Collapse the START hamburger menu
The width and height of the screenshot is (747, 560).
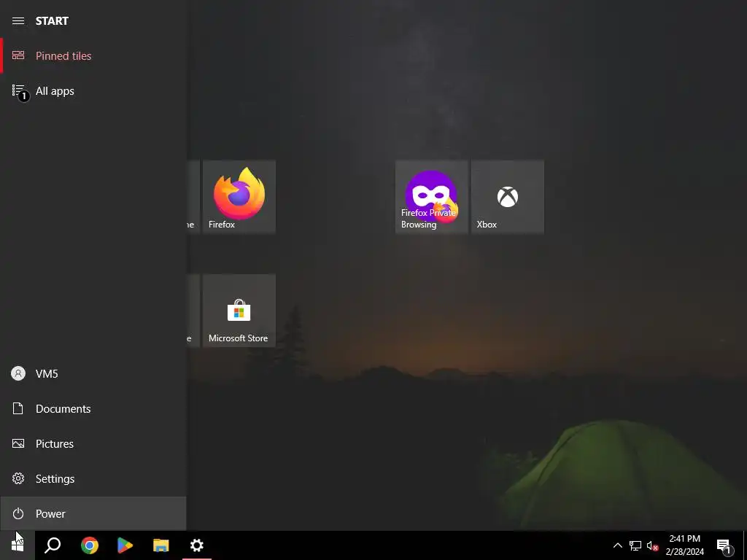18,21
